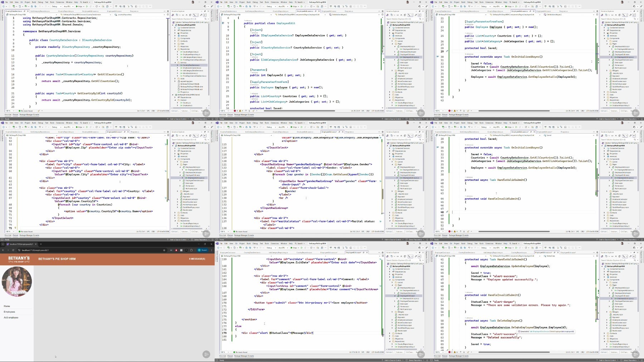Open Employees link in the browser sidebar
Image resolution: width=644 pixels, height=362 pixels.
click(9, 312)
